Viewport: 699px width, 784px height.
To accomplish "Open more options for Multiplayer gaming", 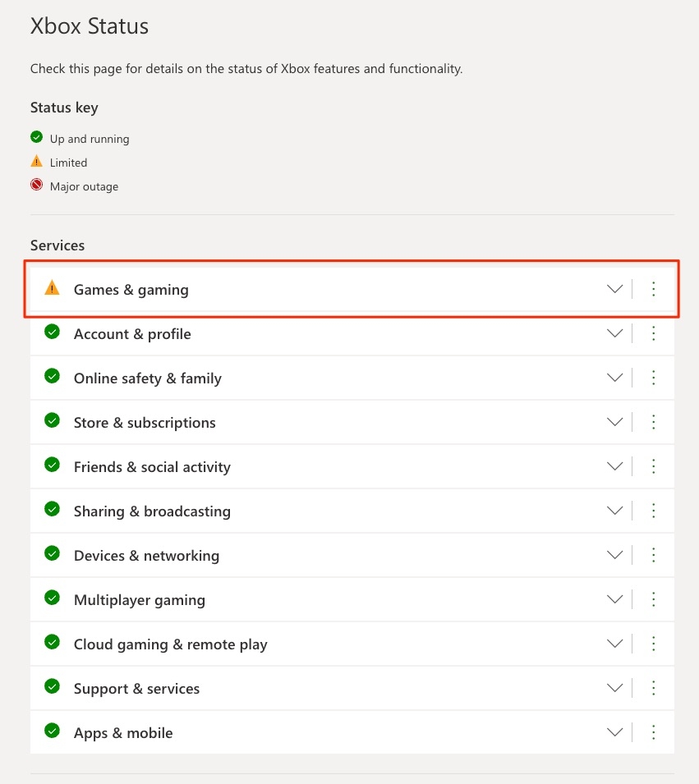I will pyautogui.click(x=654, y=599).
